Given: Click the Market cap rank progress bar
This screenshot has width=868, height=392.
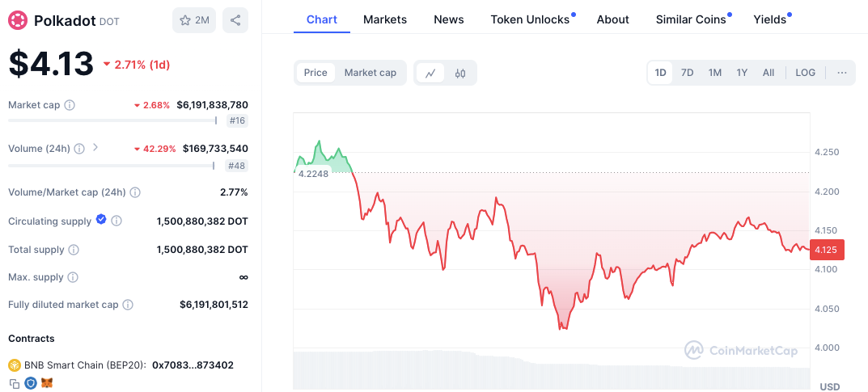Looking at the screenshot, I should tap(112, 121).
